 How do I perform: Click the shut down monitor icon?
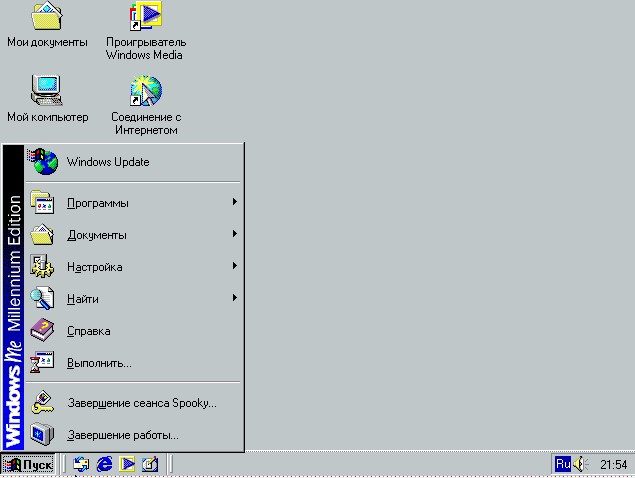[x=42, y=434]
